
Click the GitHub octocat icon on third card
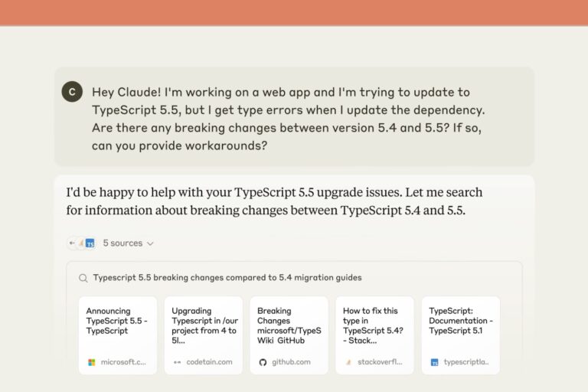click(x=263, y=362)
